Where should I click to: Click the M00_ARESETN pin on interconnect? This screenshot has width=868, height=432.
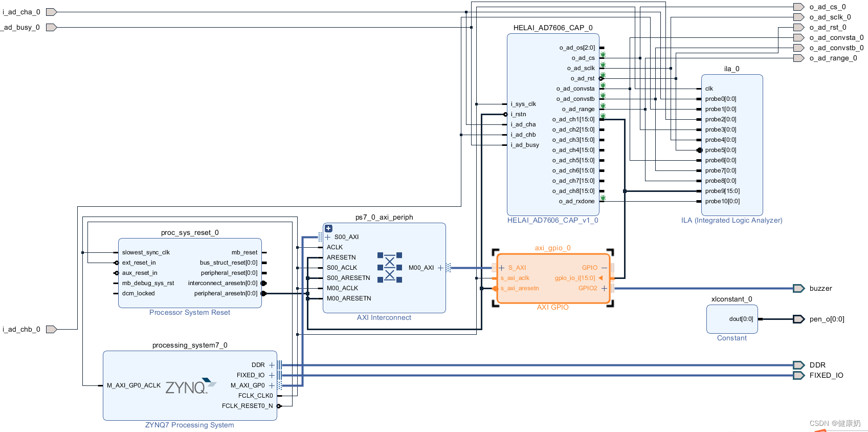click(349, 298)
